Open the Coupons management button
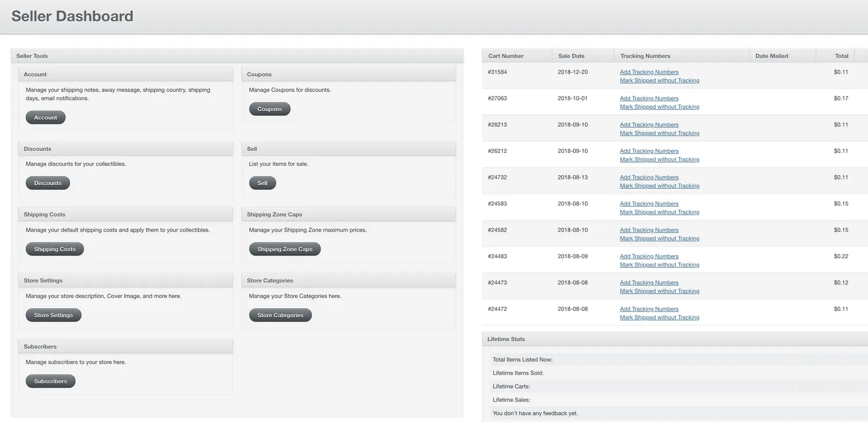 point(270,109)
